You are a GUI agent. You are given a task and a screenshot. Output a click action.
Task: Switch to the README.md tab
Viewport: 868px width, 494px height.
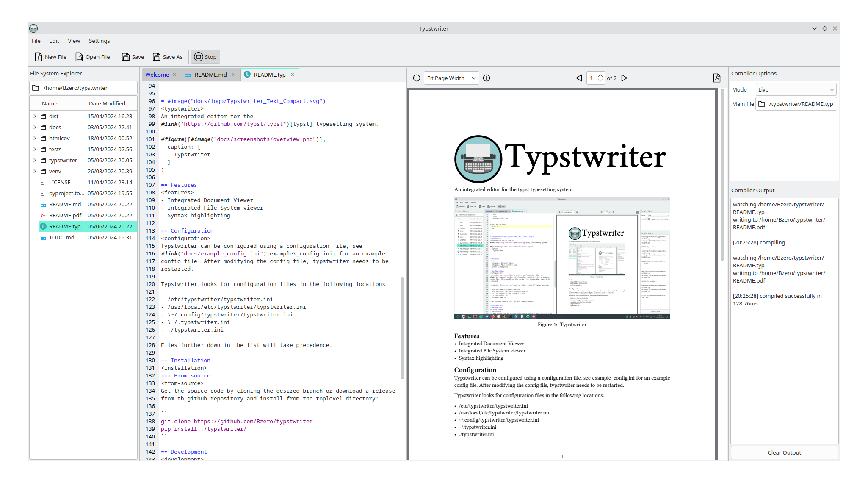tap(210, 75)
